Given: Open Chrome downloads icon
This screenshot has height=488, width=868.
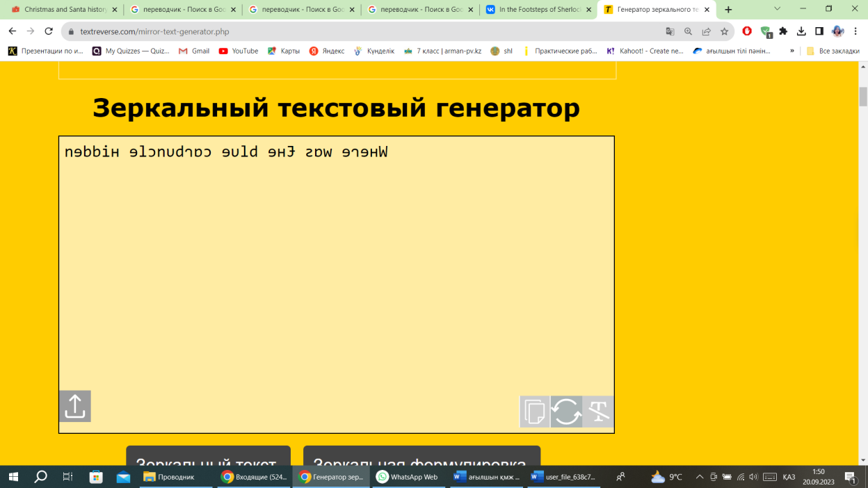Looking at the screenshot, I should (x=801, y=31).
